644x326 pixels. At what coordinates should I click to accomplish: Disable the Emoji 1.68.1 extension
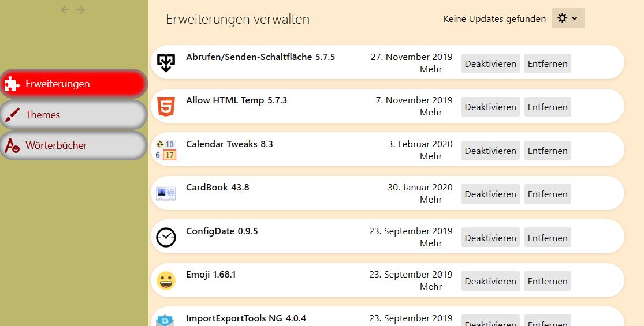(x=490, y=282)
